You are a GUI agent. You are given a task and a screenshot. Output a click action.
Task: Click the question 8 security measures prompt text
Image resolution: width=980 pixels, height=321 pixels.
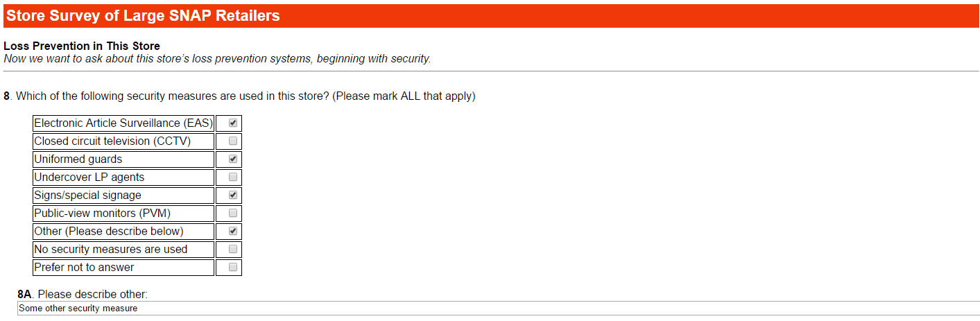pyautogui.click(x=239, y=96)
